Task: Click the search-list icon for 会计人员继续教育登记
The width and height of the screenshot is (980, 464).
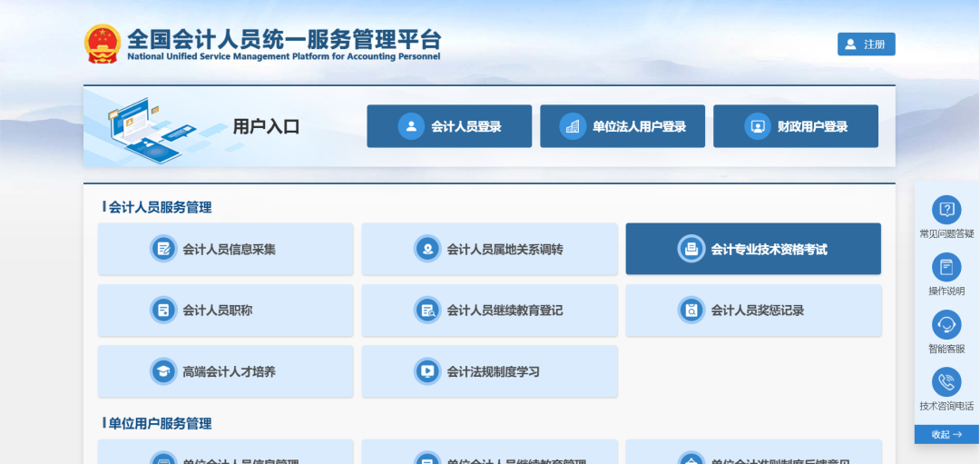Action: click(427, 311)
